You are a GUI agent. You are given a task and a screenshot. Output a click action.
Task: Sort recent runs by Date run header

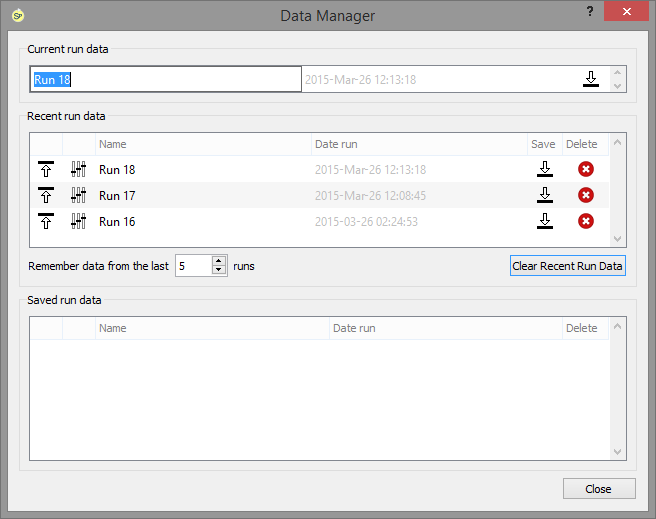pos(419,144)
